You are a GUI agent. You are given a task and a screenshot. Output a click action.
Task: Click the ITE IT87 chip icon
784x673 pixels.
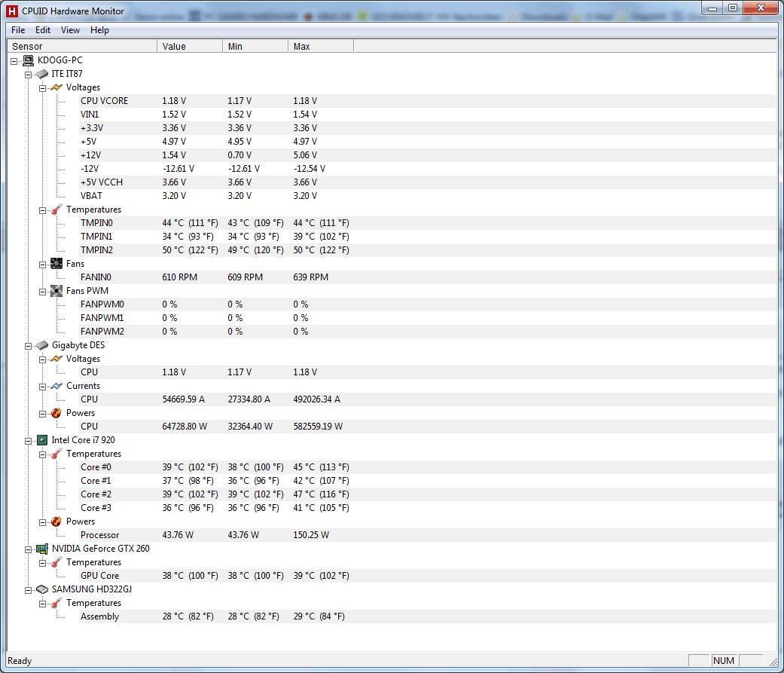pos(42,74)
